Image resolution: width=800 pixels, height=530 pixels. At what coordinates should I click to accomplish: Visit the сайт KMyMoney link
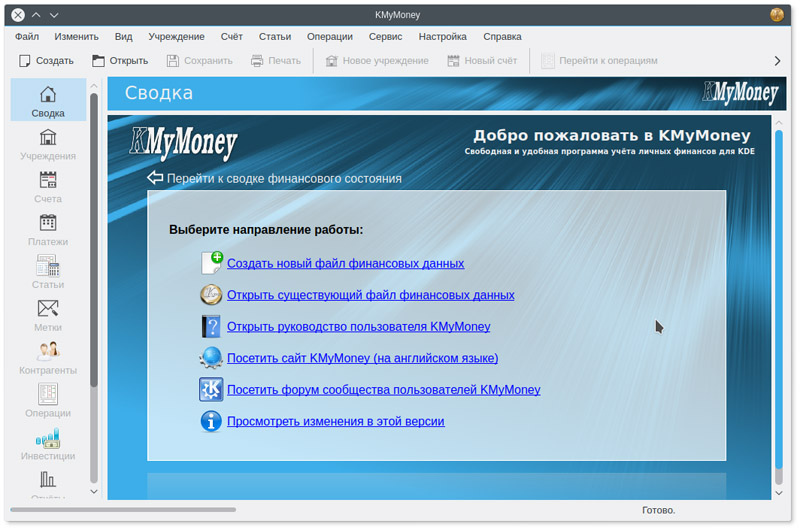coord(363,359)
